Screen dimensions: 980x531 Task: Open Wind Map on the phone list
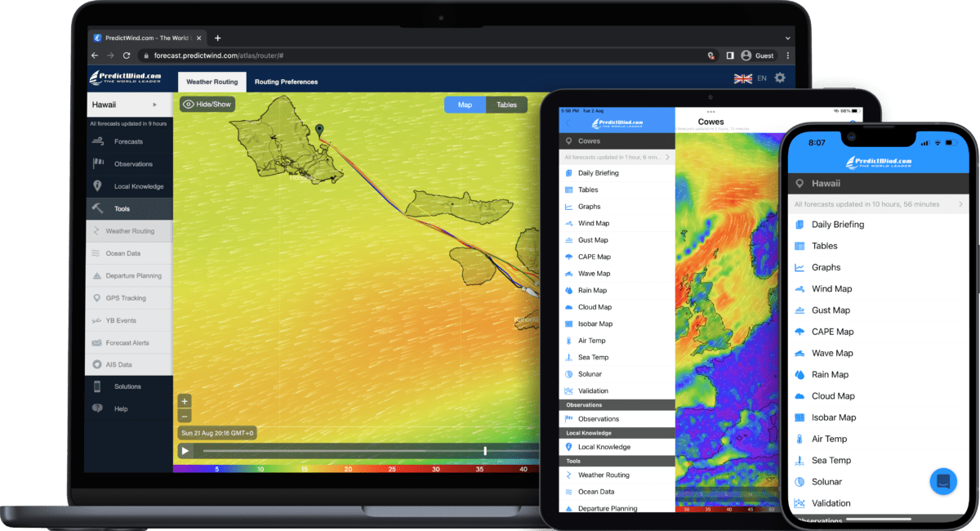tap(831, 288)
